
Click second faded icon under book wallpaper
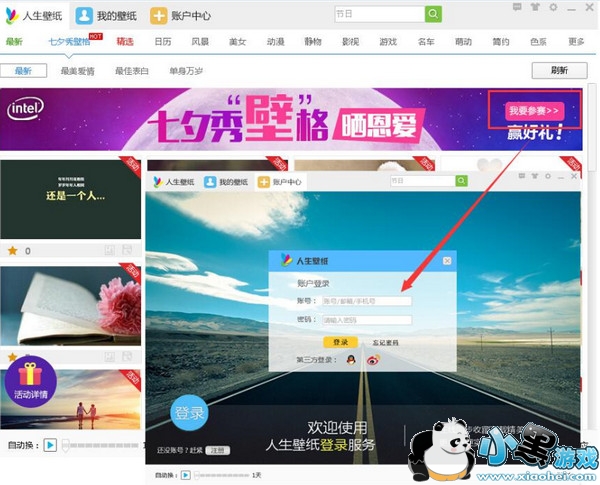point(127,357)
